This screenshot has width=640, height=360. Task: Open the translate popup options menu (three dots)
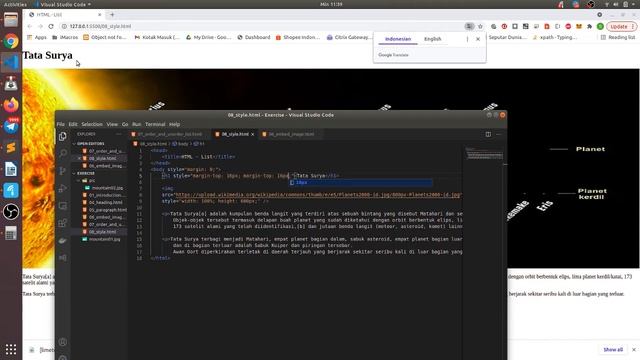(467, 39)
